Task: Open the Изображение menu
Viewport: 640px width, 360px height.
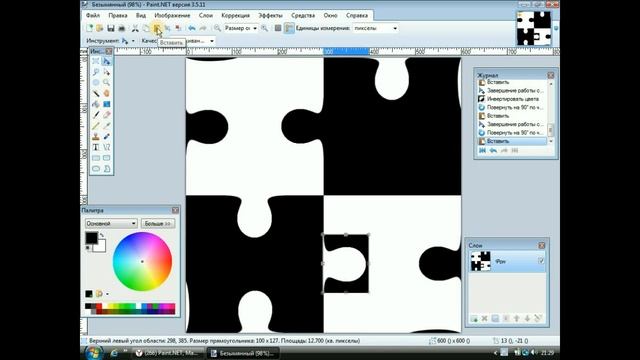Action: pos(172,15)
